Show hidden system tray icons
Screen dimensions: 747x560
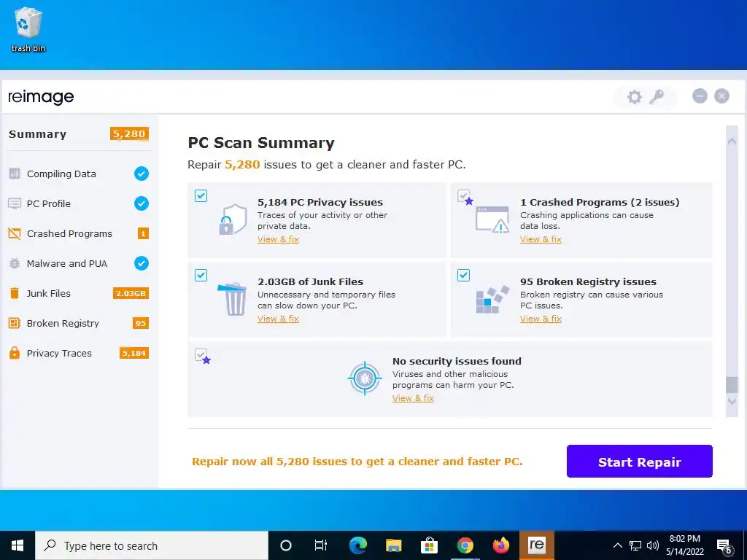click(617, 545)
